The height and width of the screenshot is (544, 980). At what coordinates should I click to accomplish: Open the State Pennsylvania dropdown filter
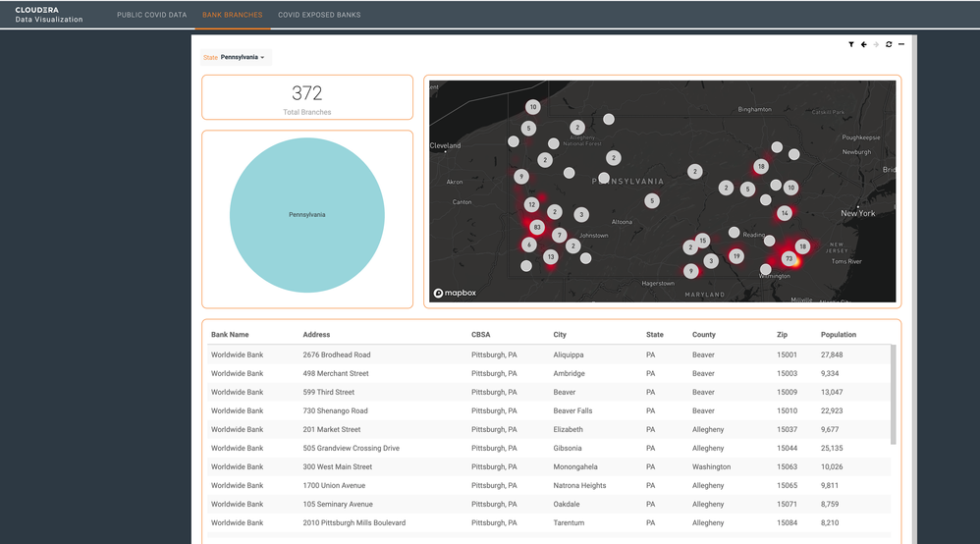[235, 58]
